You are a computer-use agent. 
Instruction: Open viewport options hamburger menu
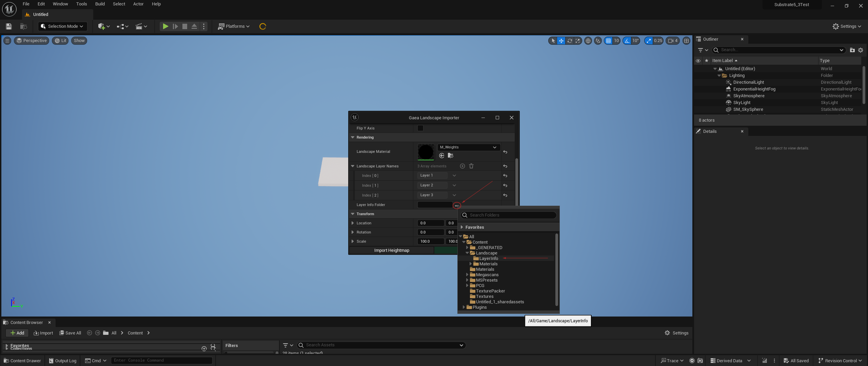7,41
